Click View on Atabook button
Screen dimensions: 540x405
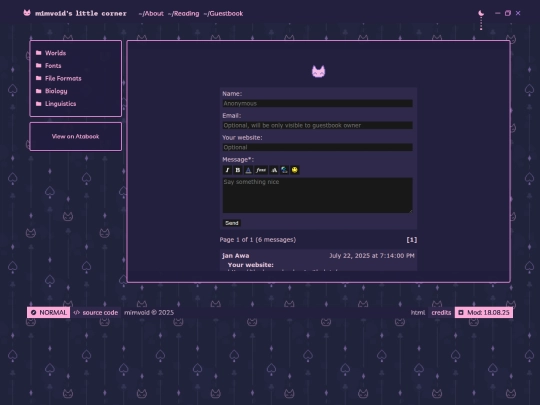click(x=75, y=136)
